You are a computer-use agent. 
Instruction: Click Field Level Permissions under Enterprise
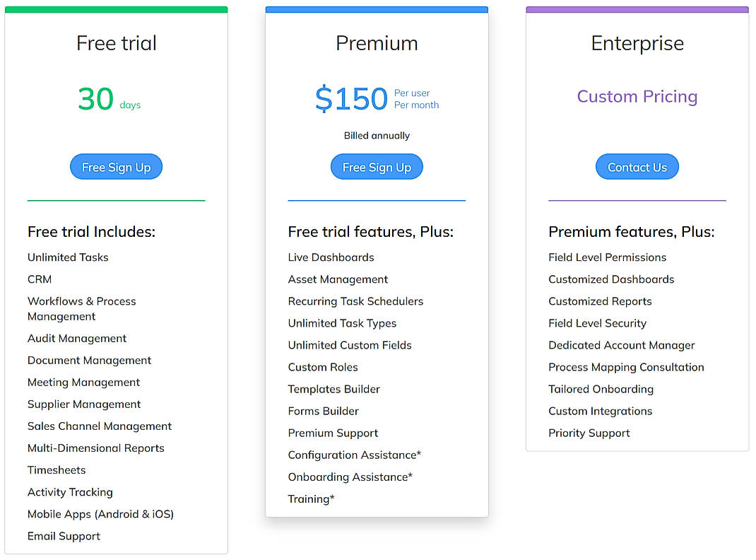(607, 257)
